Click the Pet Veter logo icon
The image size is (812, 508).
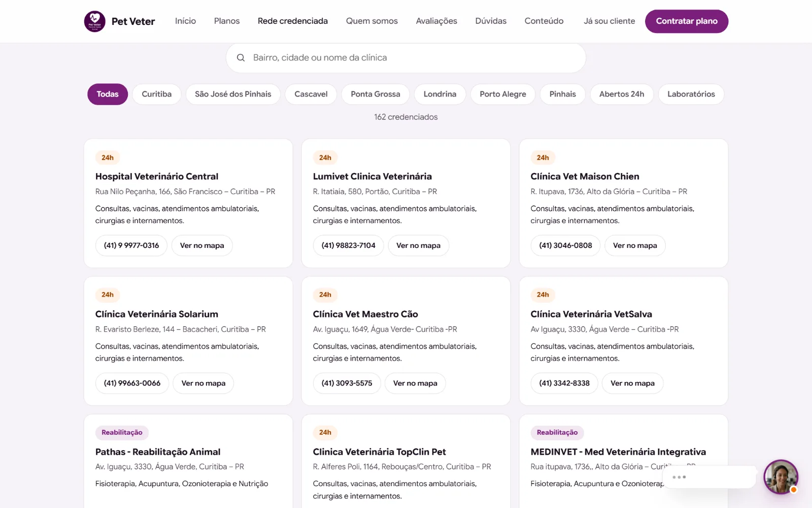point(94,21)
